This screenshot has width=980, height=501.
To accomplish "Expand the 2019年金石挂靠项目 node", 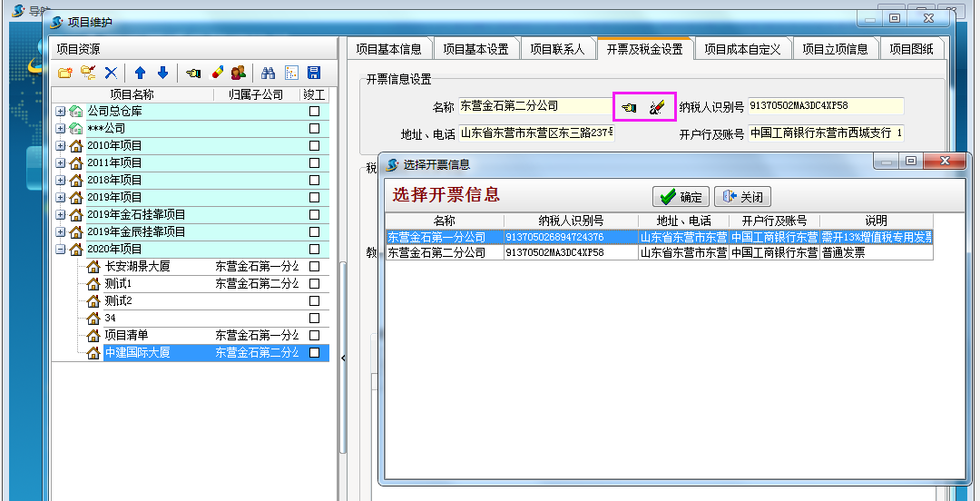I will 61,214.
